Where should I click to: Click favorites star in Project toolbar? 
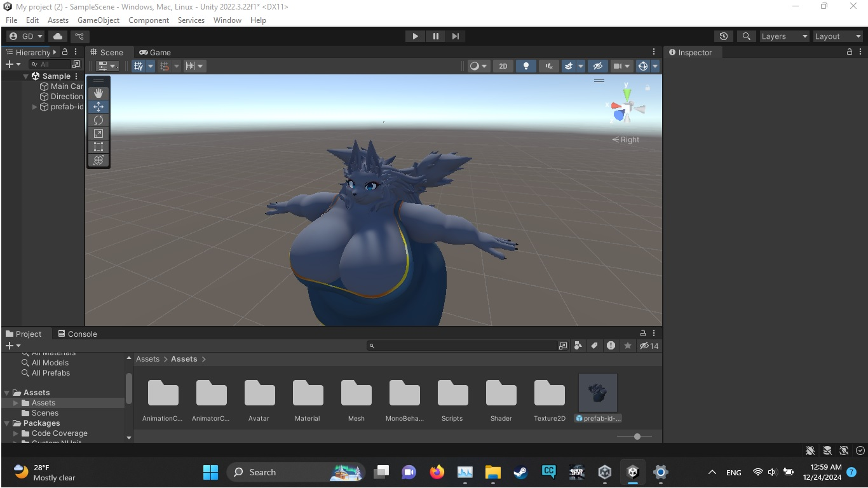pyautogui.click(x=628, y=346)
